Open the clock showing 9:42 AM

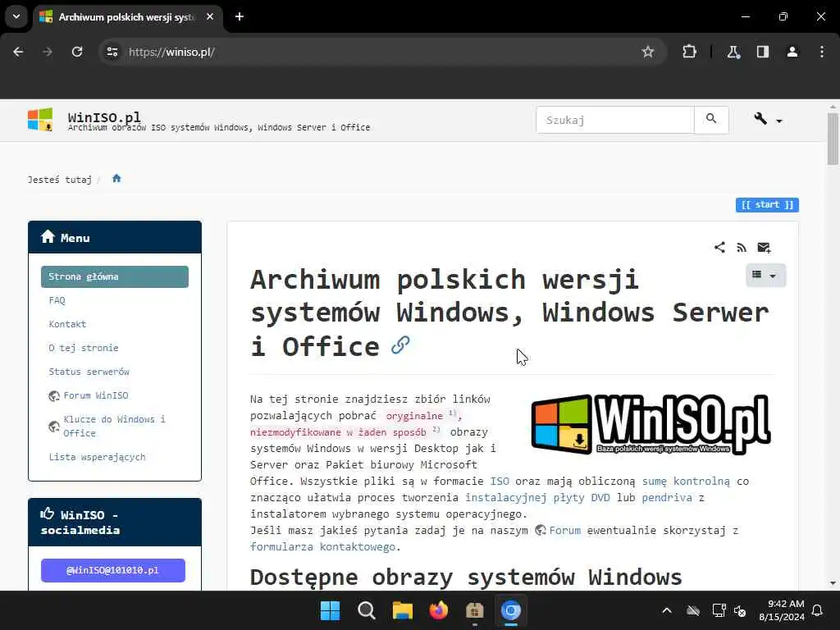[x=782, y=610]
